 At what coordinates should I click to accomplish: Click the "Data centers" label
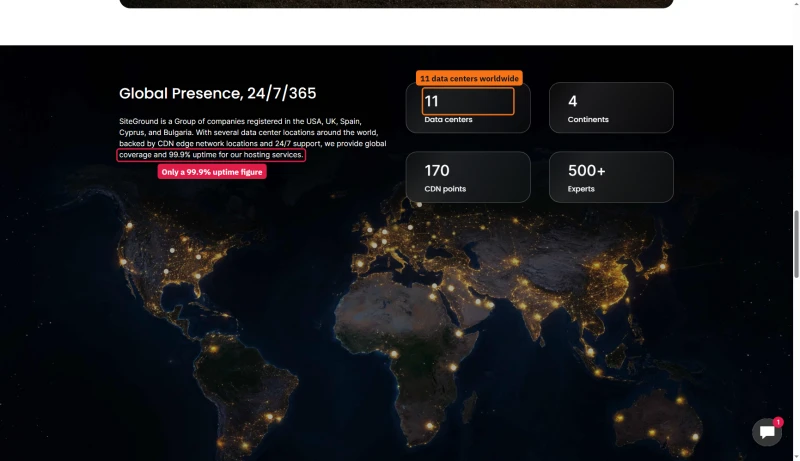point(448,119)
